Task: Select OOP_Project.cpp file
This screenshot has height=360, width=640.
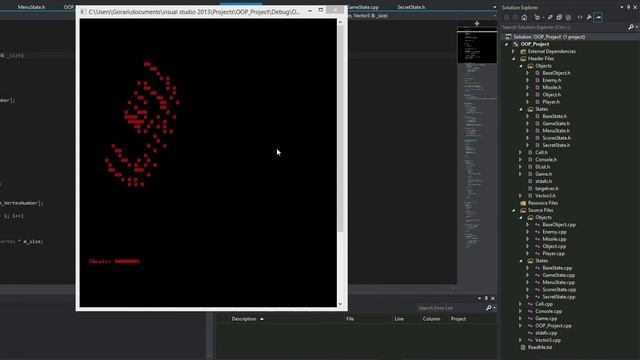Action: coord(553,326)
